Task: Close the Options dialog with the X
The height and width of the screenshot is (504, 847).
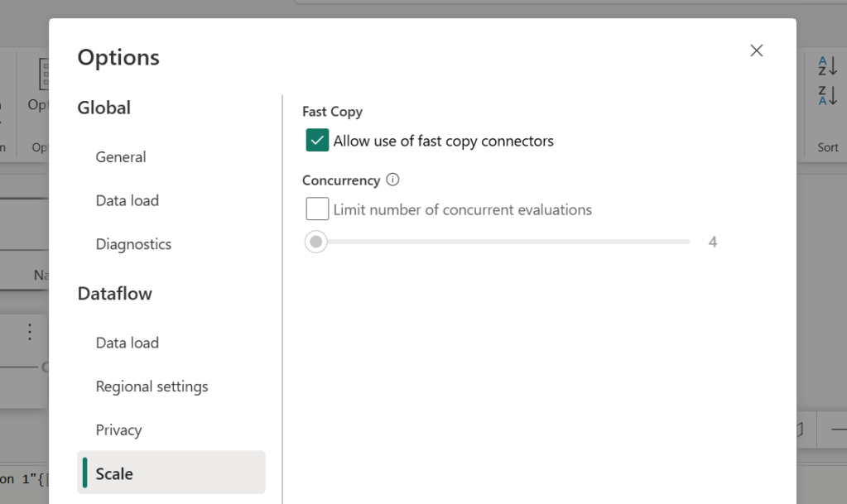Action: (756, 50)
